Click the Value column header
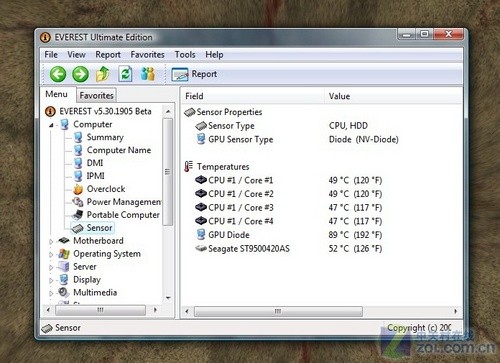The image size is (500, 363). [393, 96]
